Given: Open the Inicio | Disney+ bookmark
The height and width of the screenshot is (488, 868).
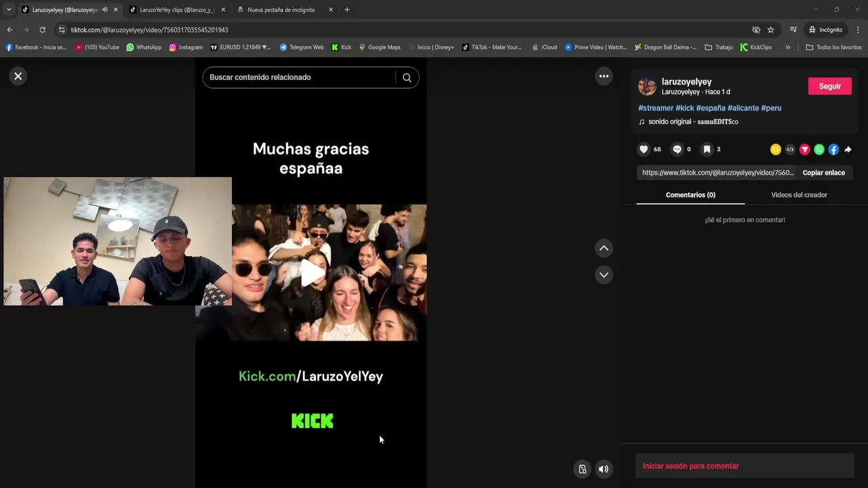Looking at the screenshot, I should click(431, 47).
